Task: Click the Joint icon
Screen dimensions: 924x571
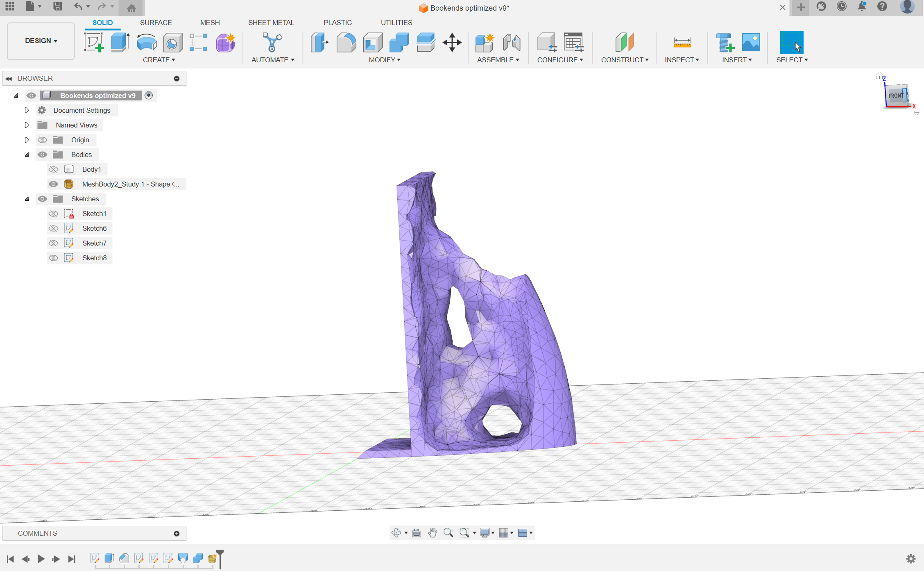Action: [512, 42]
